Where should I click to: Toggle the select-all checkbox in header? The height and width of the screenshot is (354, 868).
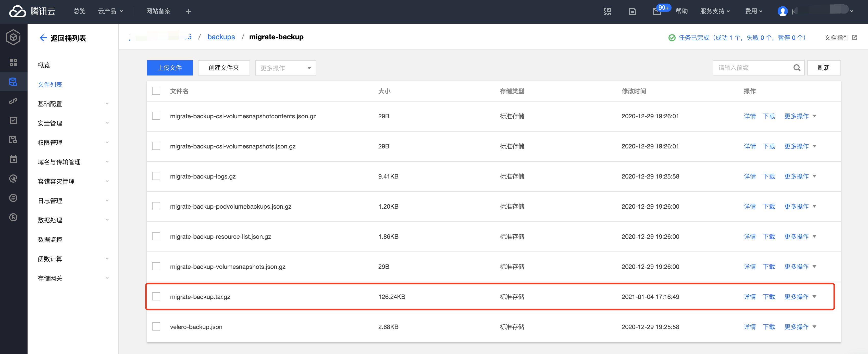[156, 91]
